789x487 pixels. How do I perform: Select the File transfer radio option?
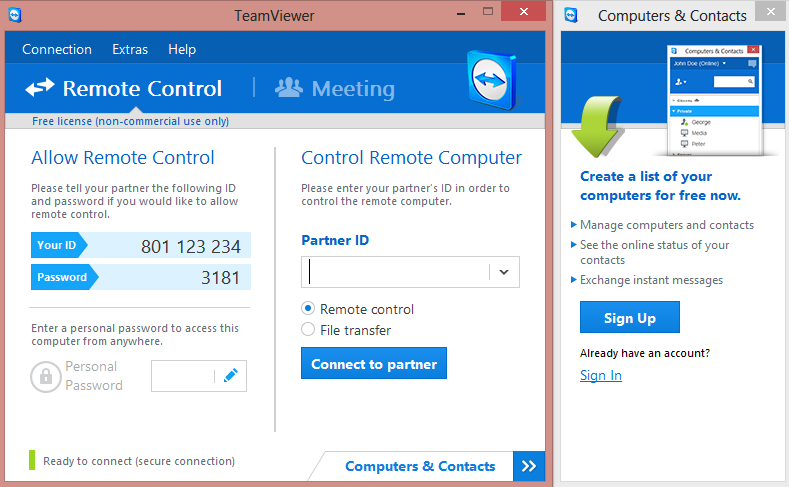(309, 330)
